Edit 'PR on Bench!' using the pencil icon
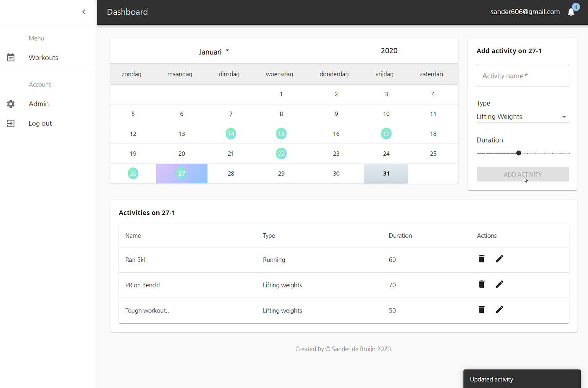The width and height of the screenshot is (588, 388). pos(499,284)
